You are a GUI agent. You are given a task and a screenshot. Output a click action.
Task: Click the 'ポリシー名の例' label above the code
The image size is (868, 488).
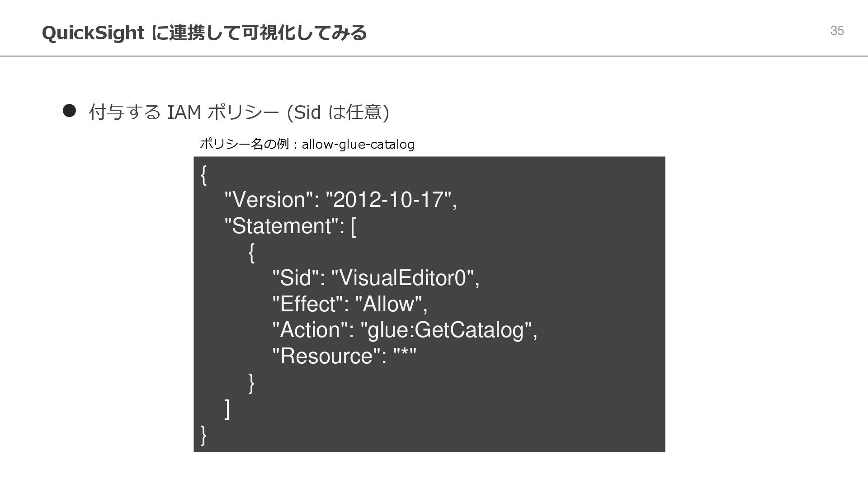244,144
